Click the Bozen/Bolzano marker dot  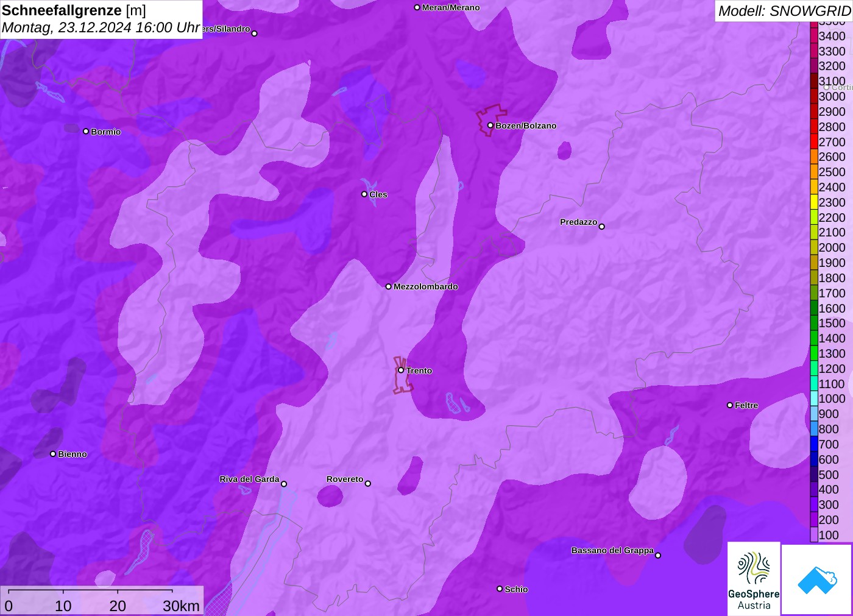tap(490, 126)
